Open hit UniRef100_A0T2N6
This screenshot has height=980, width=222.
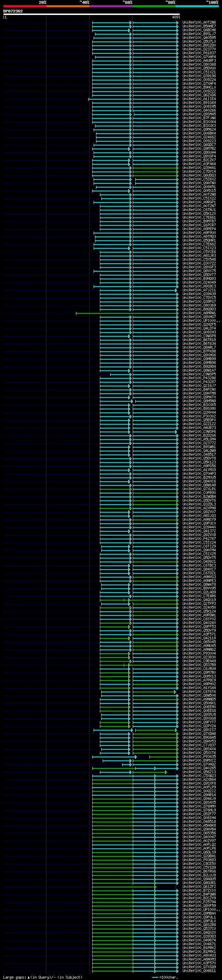[199, 23]
